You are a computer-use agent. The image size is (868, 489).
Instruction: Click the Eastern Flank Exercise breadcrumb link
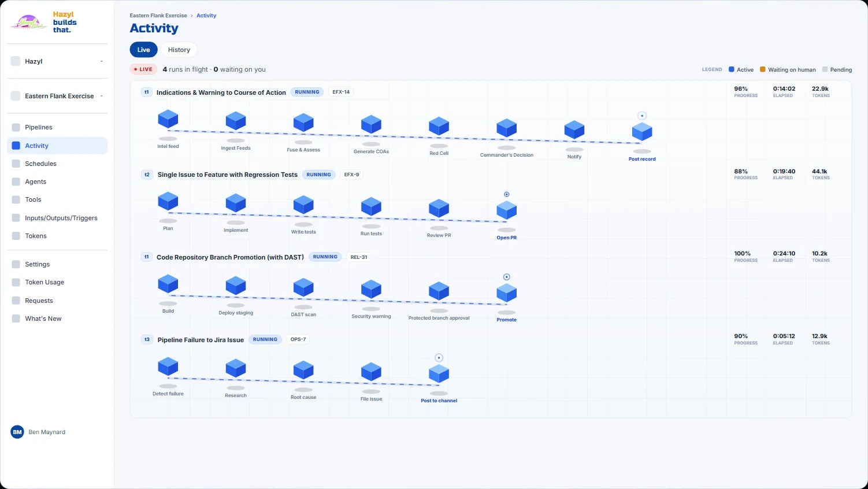click(x=158, y=16)
